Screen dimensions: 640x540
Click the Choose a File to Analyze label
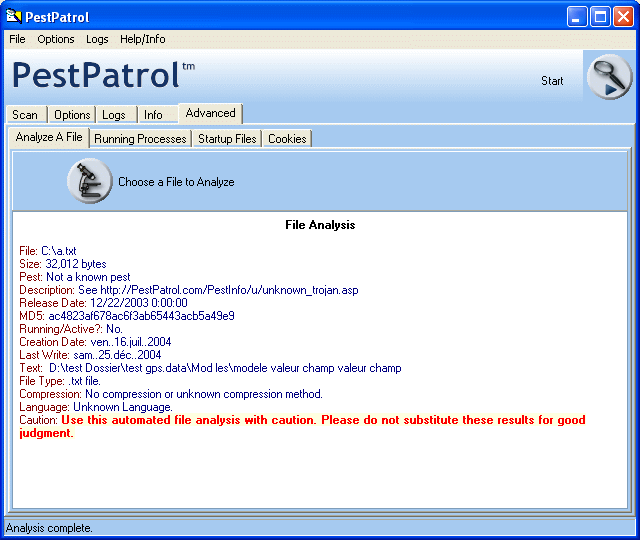pyautogui.click(x=176, y=182)
